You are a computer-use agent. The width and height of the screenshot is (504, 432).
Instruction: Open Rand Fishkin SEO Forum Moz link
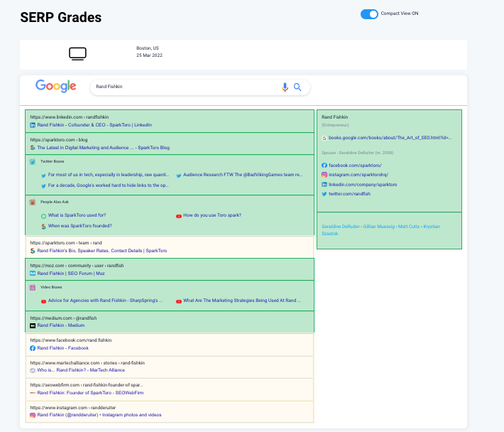[x=71, y=274]
